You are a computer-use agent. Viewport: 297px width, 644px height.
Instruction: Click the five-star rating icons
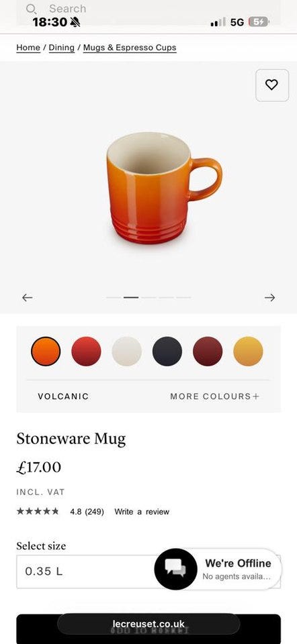tap(38, 511)
